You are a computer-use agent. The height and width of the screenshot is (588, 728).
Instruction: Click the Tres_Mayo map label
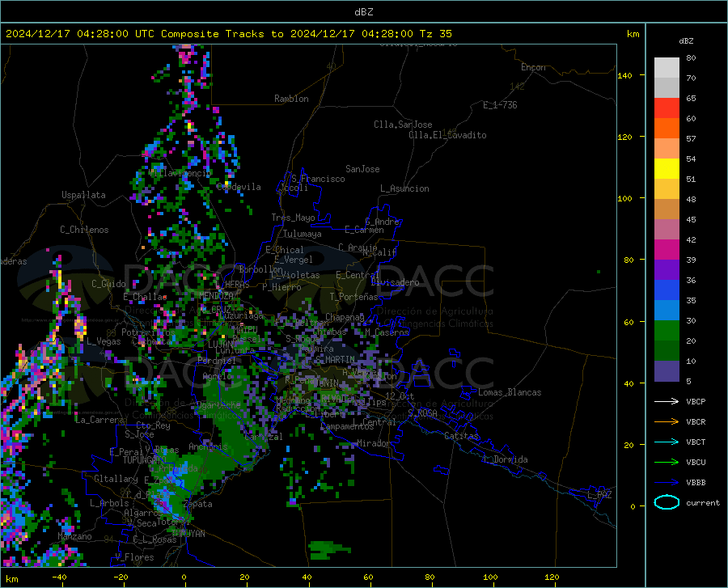(293, 218)
